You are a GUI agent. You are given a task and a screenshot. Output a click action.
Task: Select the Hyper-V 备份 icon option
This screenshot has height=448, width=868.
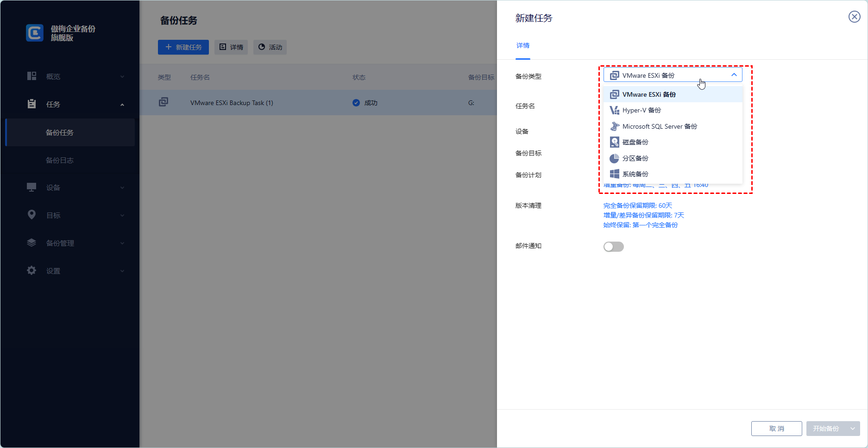tap(614, 110)
